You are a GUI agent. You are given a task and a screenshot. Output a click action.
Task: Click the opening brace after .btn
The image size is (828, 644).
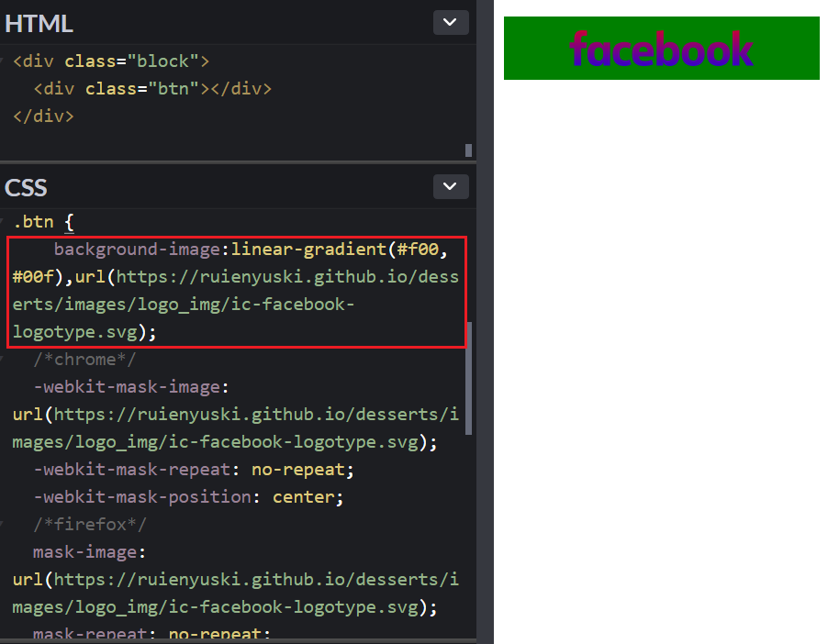click(69, 222)
